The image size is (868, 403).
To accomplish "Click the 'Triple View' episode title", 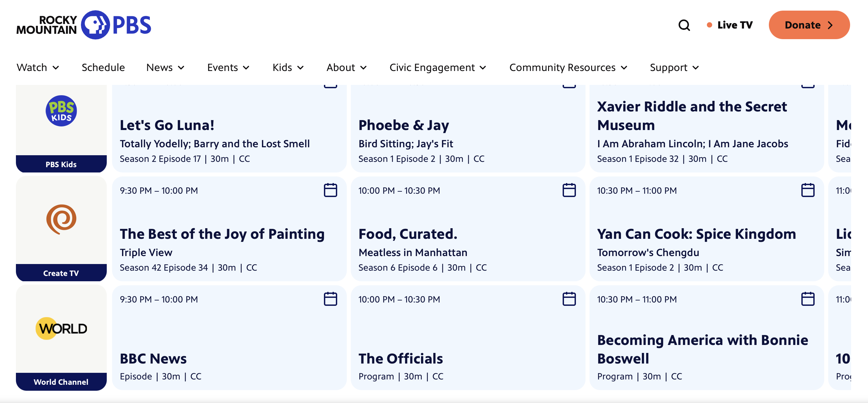I will click(x=146, y=252).
